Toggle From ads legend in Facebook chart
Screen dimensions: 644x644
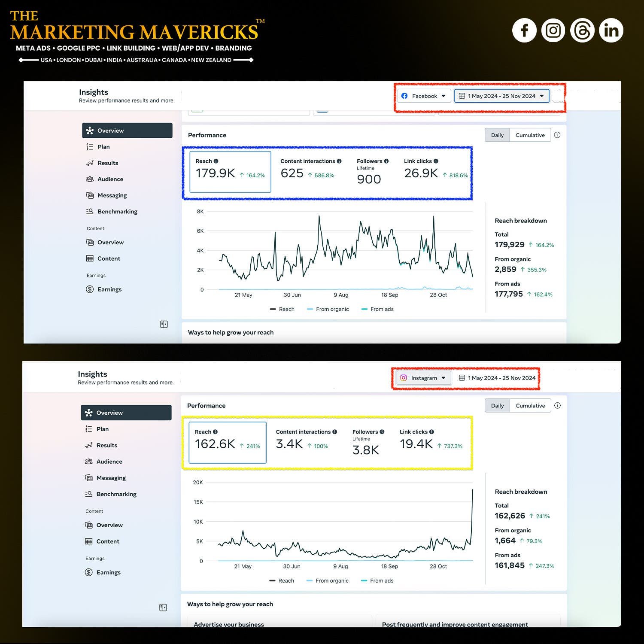point(377,309)
